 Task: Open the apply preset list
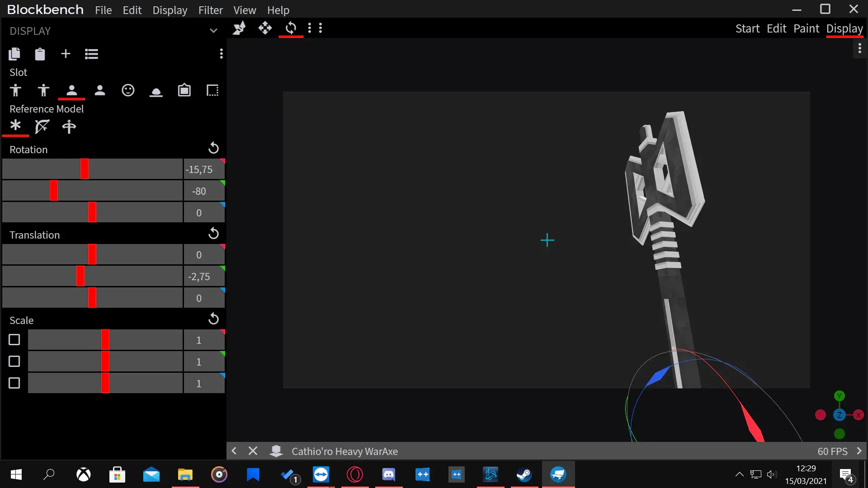click(91, 54)
